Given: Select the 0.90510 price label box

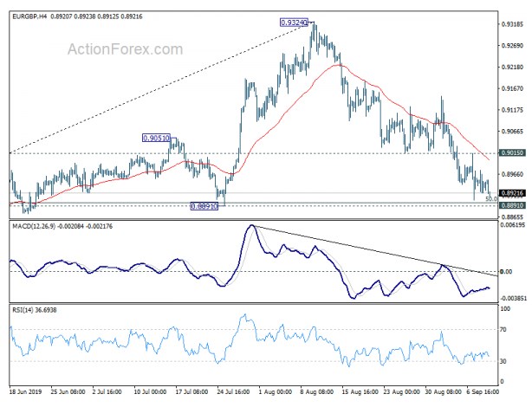Looking at the screenshot, I should [x=157, y=138].
